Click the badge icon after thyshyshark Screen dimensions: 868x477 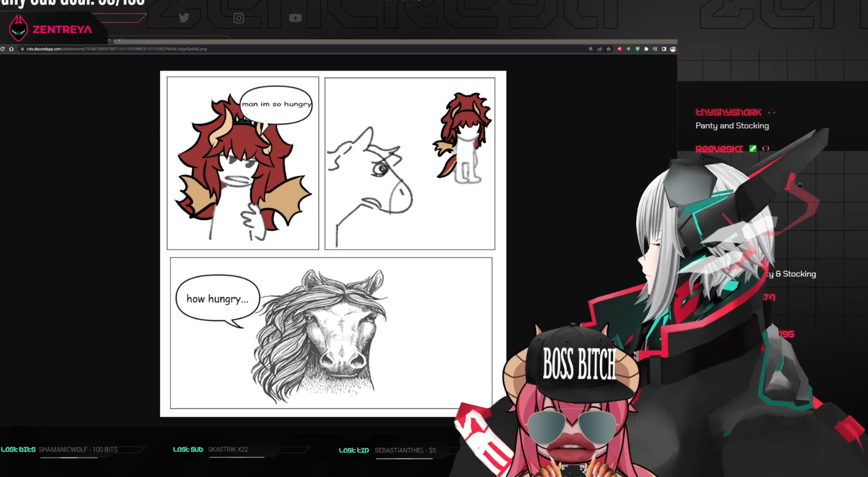click(x=772, y=112)
